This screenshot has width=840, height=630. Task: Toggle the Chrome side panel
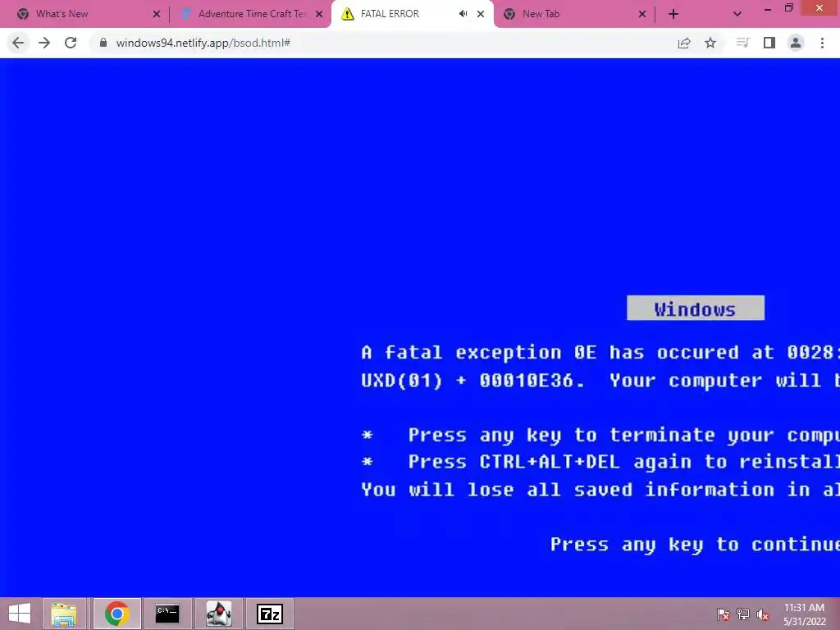coord(769,43)
